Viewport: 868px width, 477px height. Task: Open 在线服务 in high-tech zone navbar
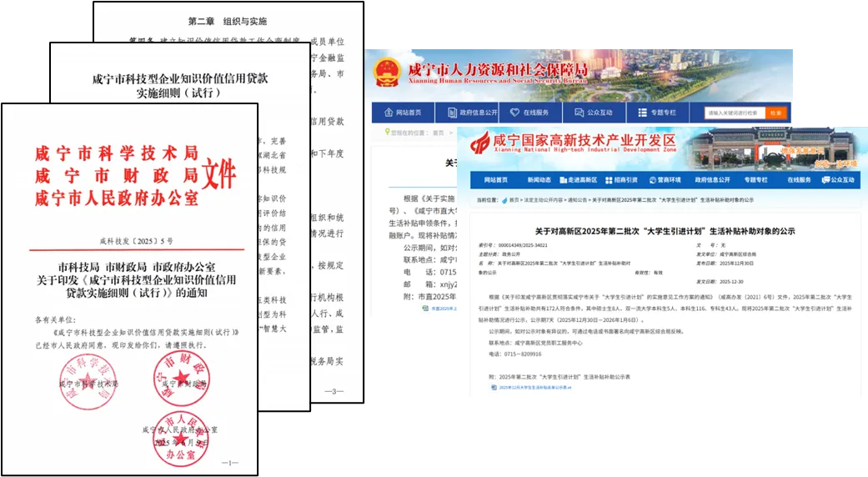[x=799, y=180]
